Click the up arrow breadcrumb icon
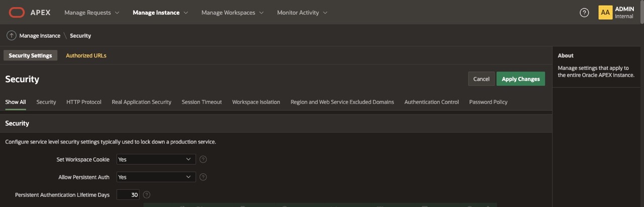 click(11, 36)
